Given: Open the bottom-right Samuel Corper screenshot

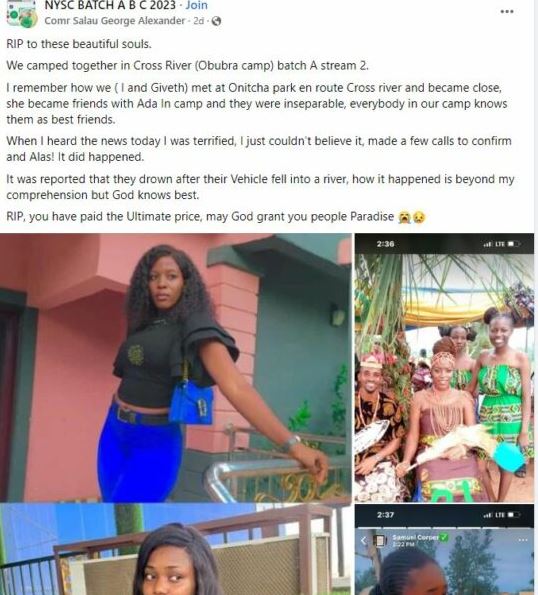Looking at the screenshot, I should point(444,549).
